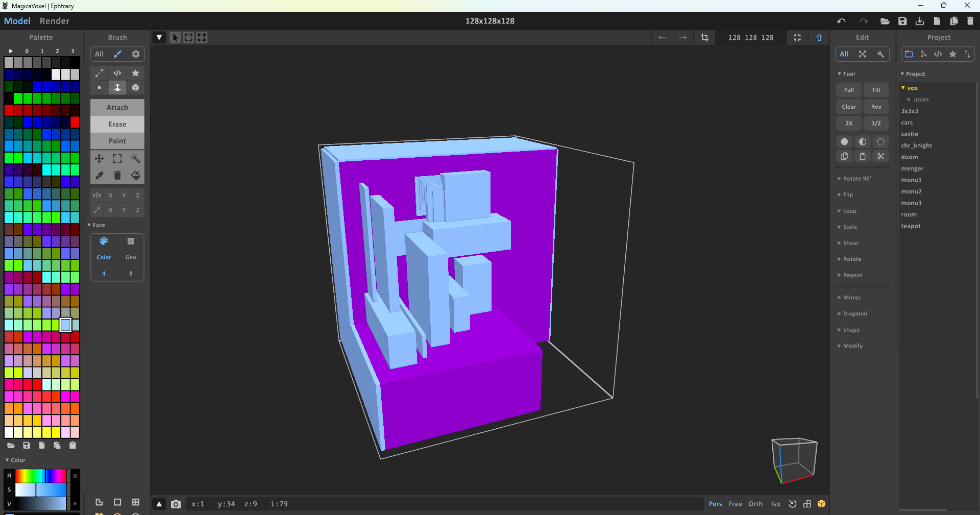Image resolution: width=980 pixels, height=515 pixels.
Task: Expand the Rotate 90 section
Action: (856, 179)
